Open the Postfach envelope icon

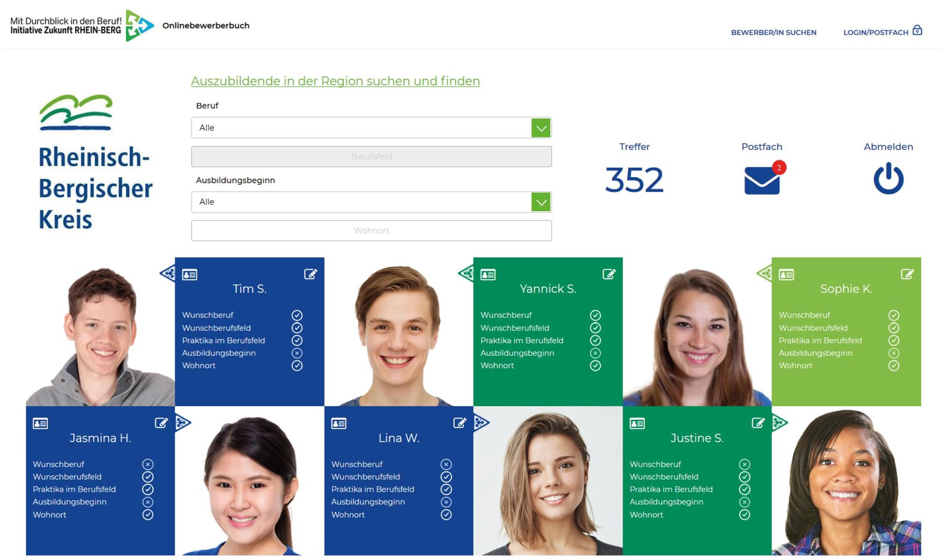(x=762, y=181)
